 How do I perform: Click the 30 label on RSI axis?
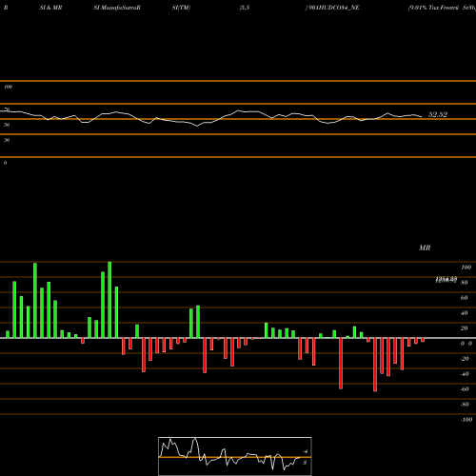click(7, 140)
